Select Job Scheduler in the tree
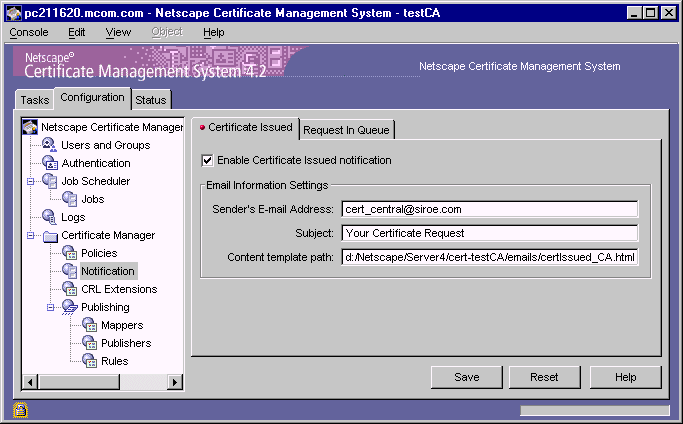The width and height of the screenshot is (683, 424). (95, 181)
